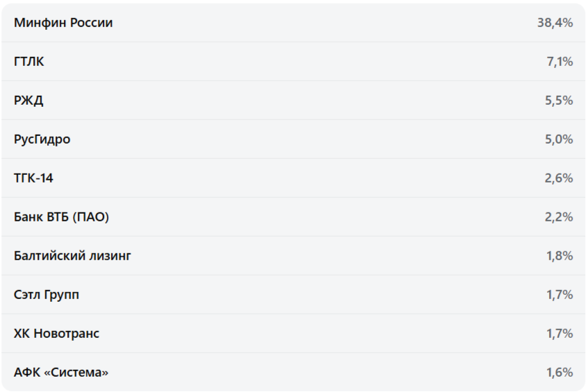Select the 1,6% share value

pyautogui.click(x=560, y=373)
